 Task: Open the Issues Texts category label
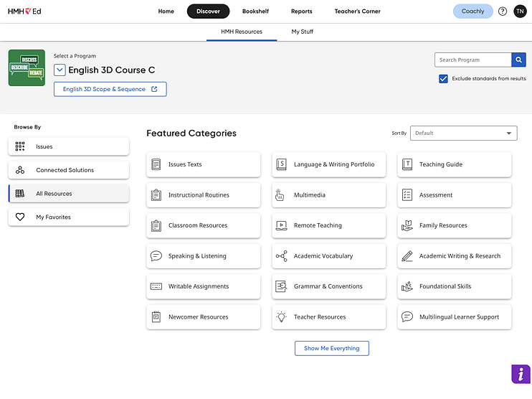[x=185, y=164]
